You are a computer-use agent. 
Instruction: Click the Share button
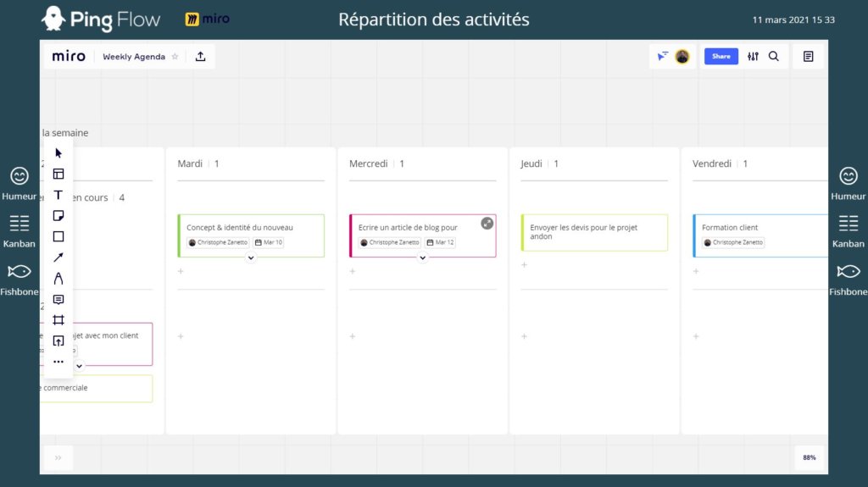(721, 57)
